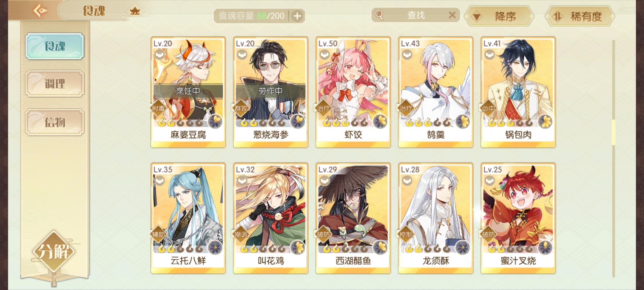Clear the search field with X
Viewport: 644px width, 290px height.
coord(452,15)
